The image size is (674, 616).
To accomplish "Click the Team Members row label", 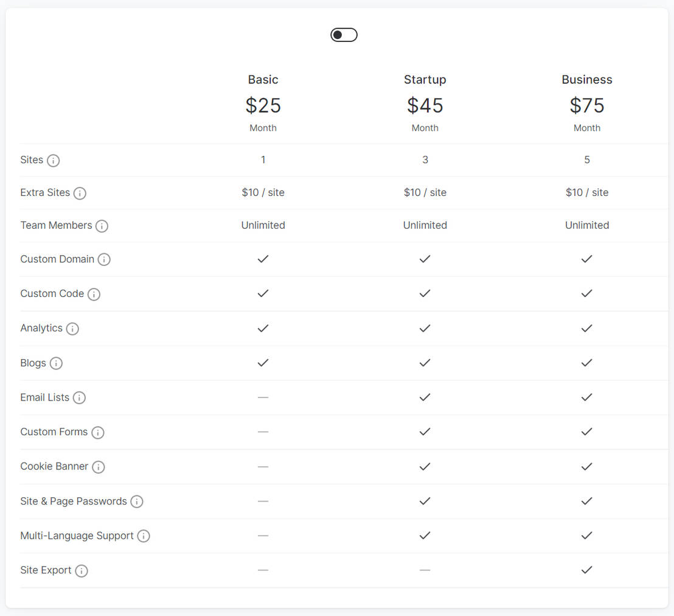I will (x=57, y=225).
